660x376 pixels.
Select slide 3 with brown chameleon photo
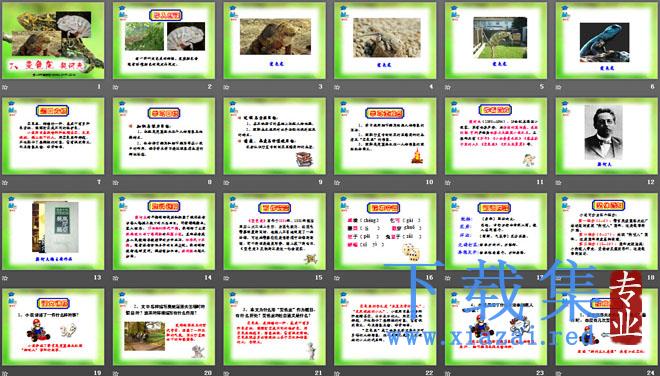click(274, 40)
